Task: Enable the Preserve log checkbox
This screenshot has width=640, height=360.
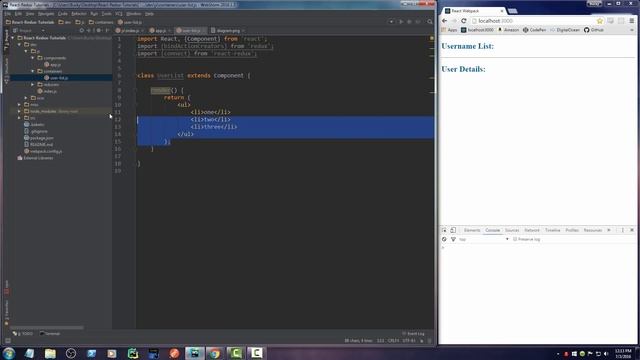Action: (515, 239)
